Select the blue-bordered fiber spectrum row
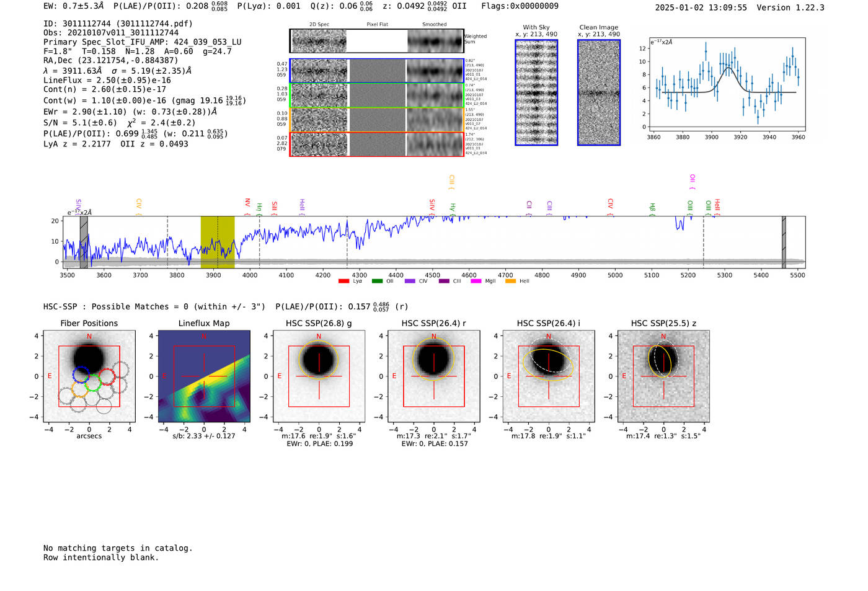This screenshot has width=868, height=591. point(376,71)
